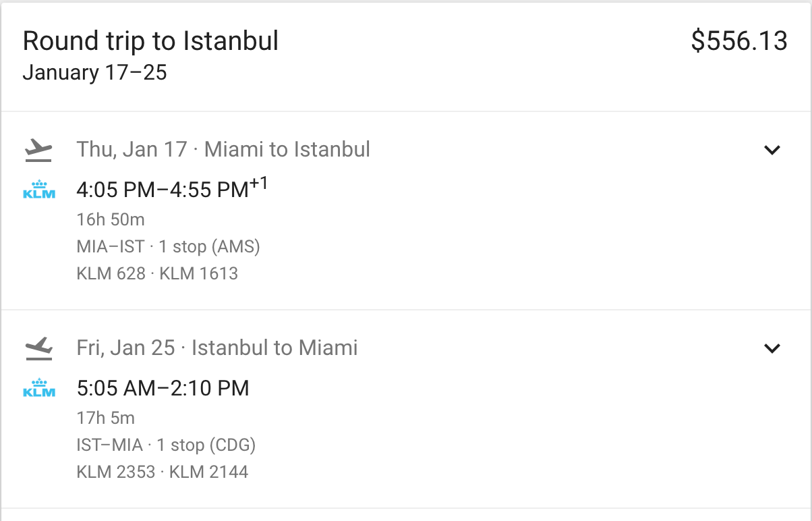Viewport: 812px width, 521px height.
Task: Click the IST–MIA 1 stop (CDG) route
Action: coord(166,445)
